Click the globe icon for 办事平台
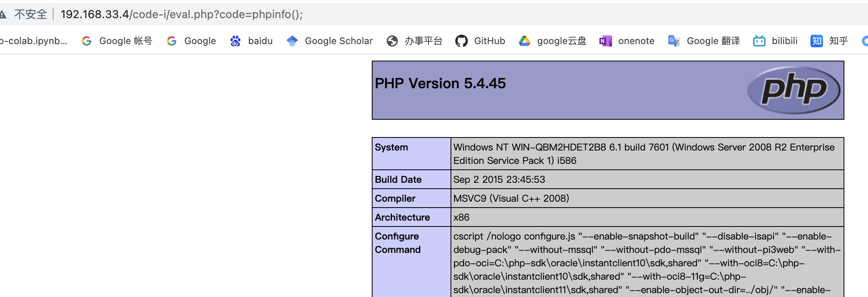868x297 pixels. pyautogui.click(x=392, y=41)
